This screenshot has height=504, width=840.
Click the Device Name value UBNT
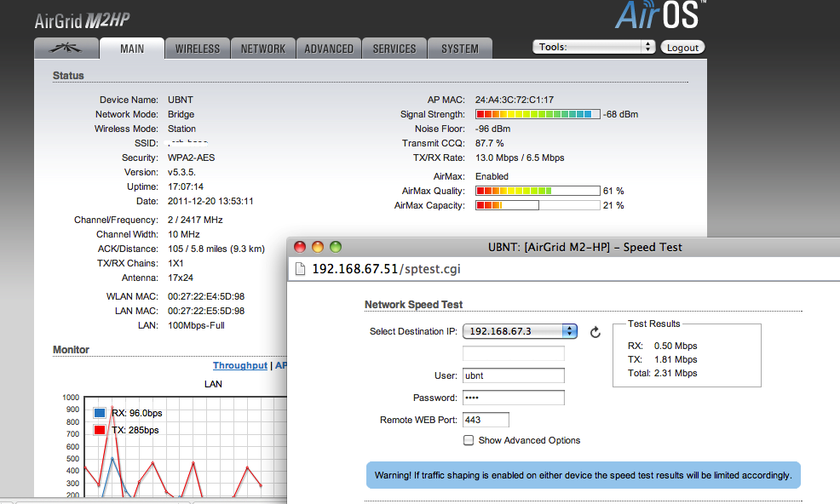coord(181,100)
